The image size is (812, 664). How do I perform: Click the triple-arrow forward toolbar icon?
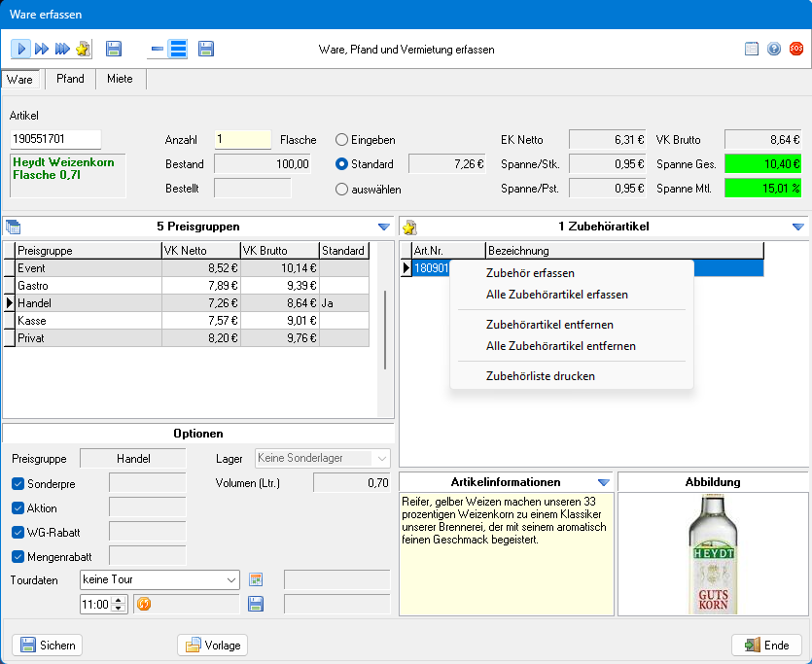[x=62, y=50]
